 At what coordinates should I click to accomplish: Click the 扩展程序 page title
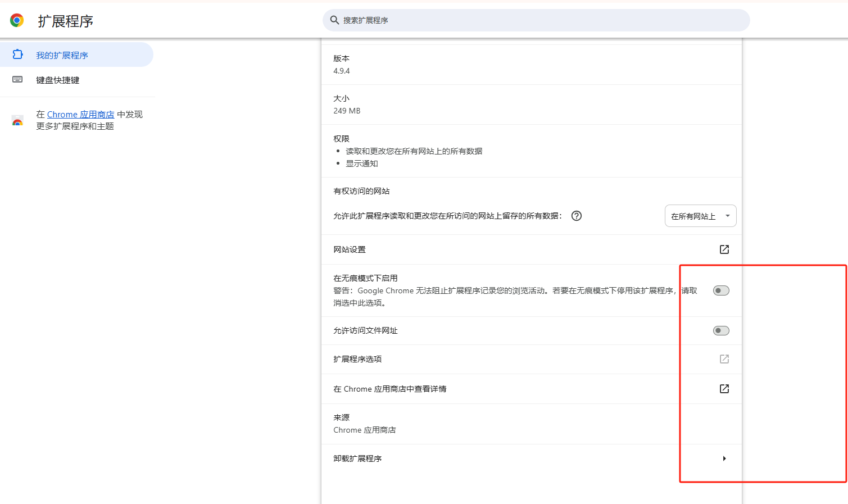(66, 21)
